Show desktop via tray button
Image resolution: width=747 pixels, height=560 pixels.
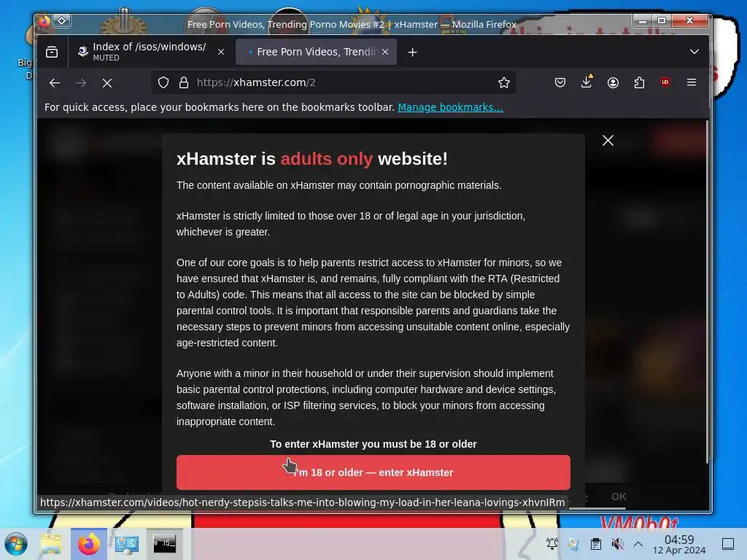(728, 544)
